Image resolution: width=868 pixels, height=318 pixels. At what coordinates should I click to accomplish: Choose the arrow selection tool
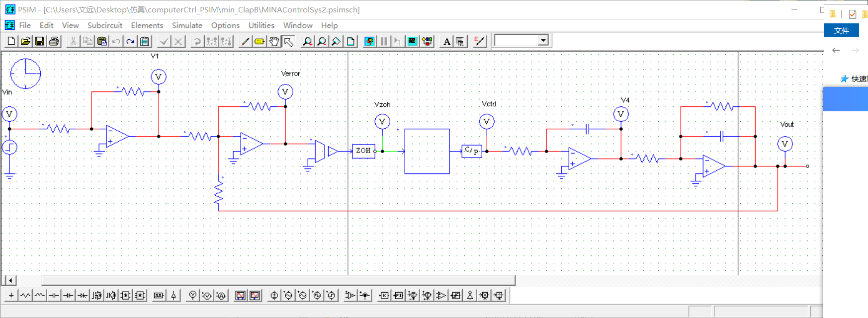click(x=288, y=41)
